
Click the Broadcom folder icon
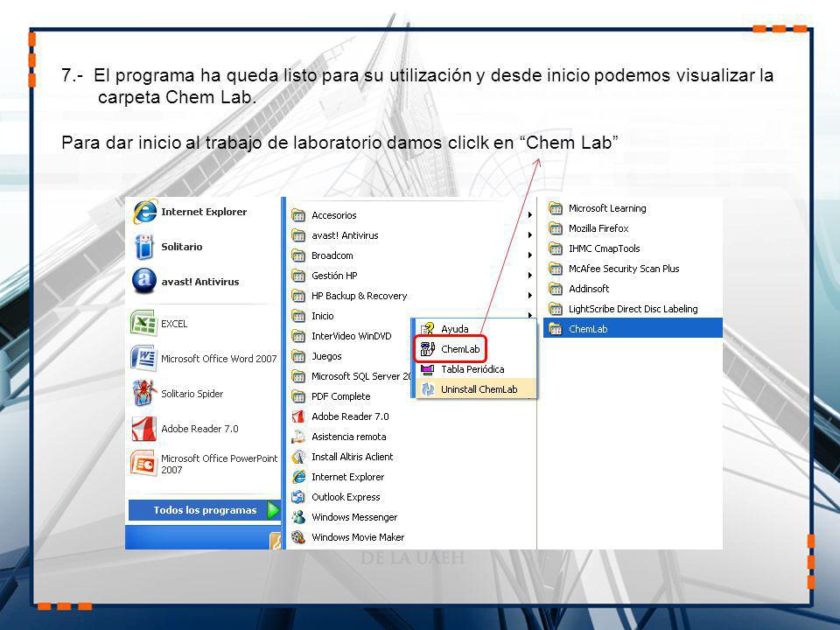point(298,255)
